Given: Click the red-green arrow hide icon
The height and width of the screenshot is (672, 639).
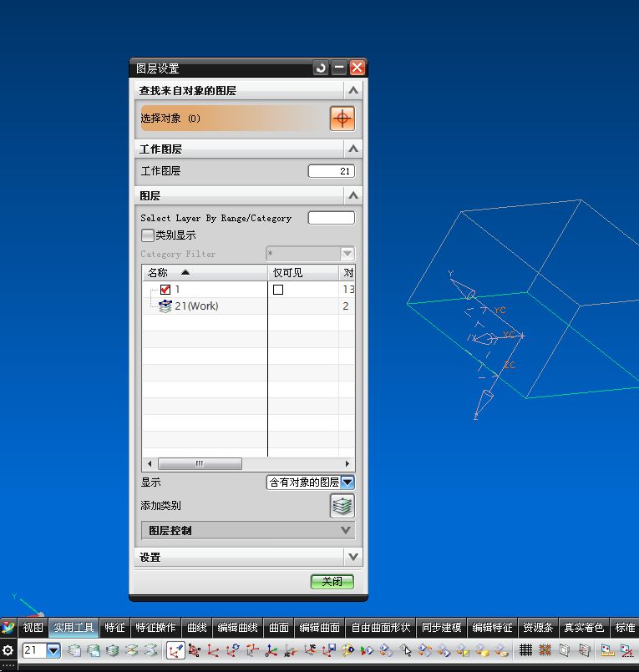Looking at the screenshot, I should pos(367,650).
